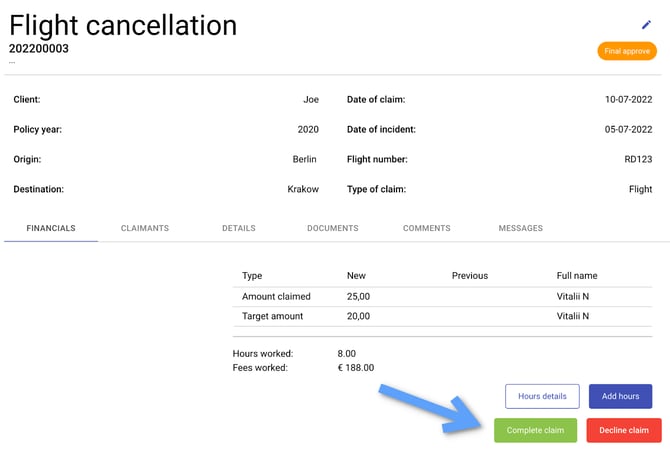Open the Documents tab
The image size is (670, 458).
click(333, 228)
